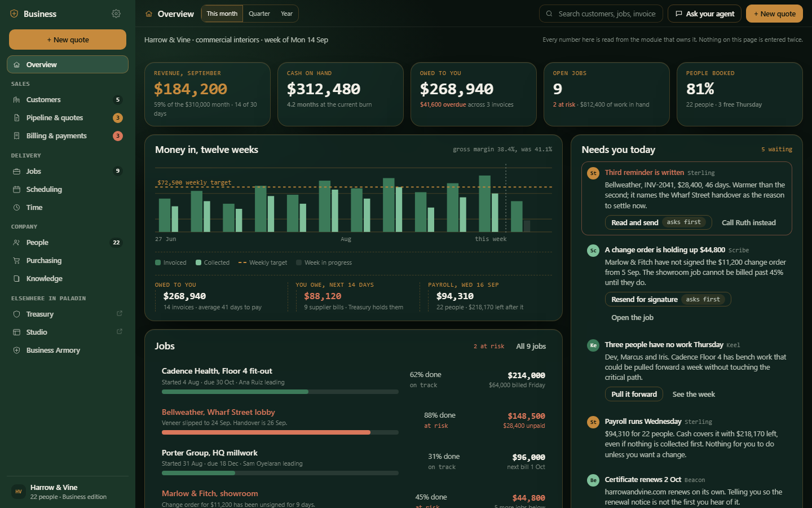Click the Billing & payments receipt icon
Screen dimensions: 812x508
pos(16,136)
